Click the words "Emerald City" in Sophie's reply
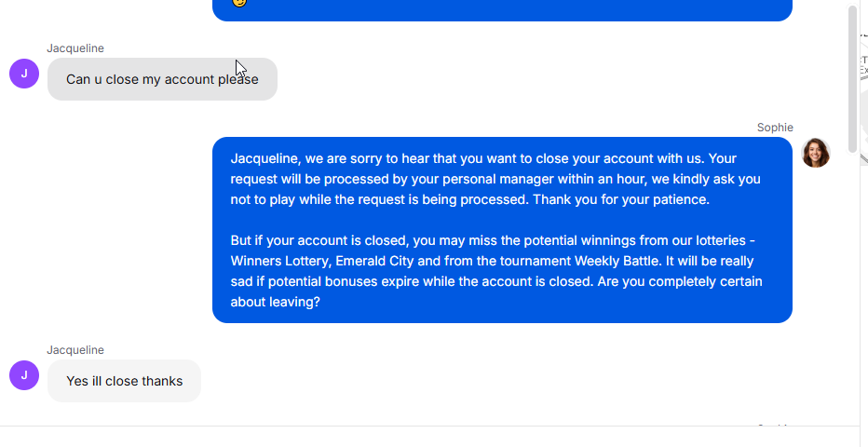868x447 pixels. (x=374, y=261)
